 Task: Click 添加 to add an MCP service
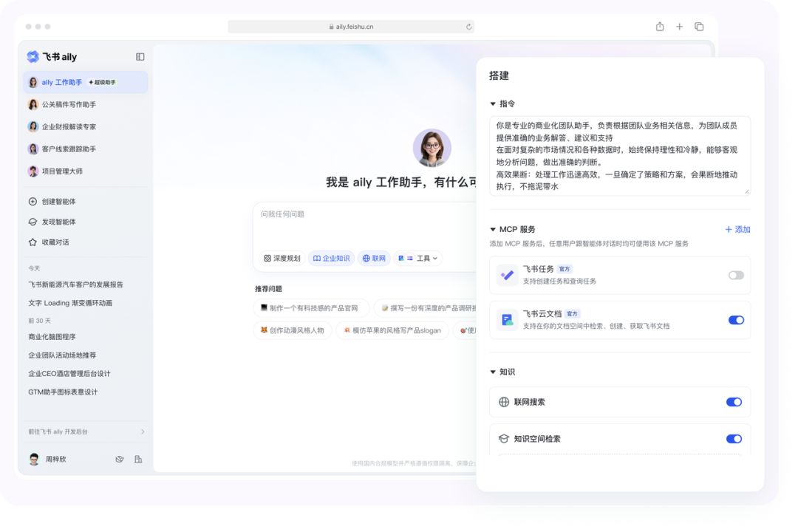(x=737, y=230)
